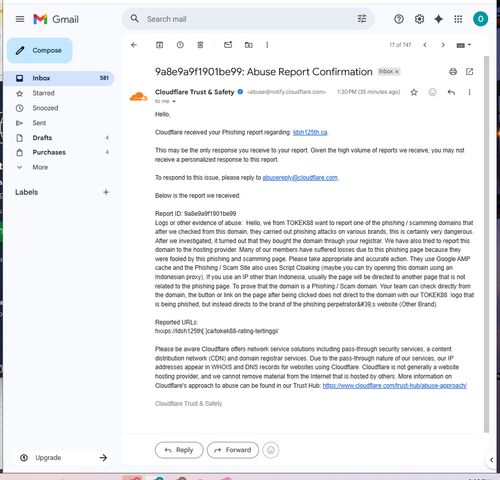Viewport: 500px width, 480px height.
Task: Open the Gemini sparkle icon
Action: [439, 19]
